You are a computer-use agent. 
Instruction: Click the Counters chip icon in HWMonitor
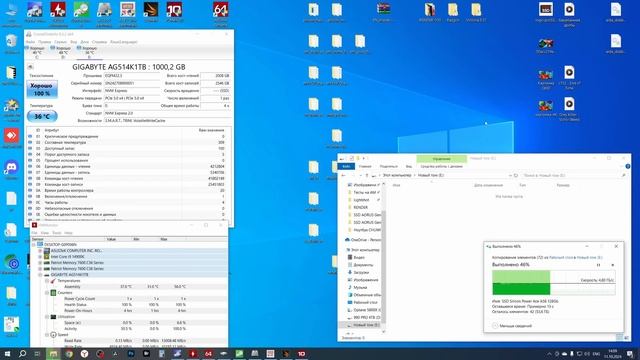click(53, 293)
